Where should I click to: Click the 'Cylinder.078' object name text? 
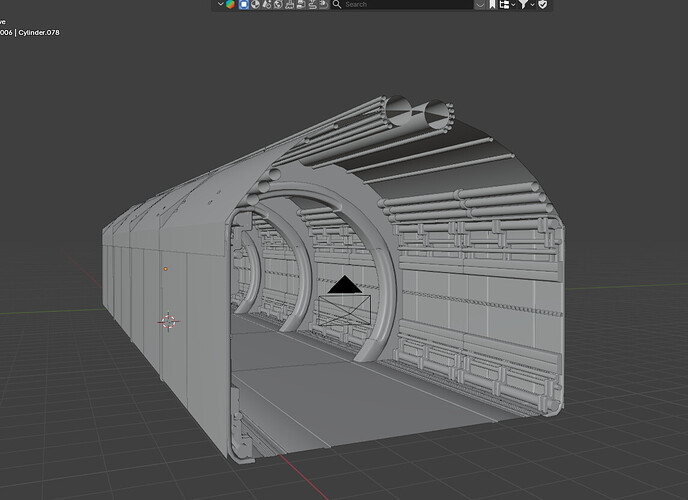coord(39,32)
